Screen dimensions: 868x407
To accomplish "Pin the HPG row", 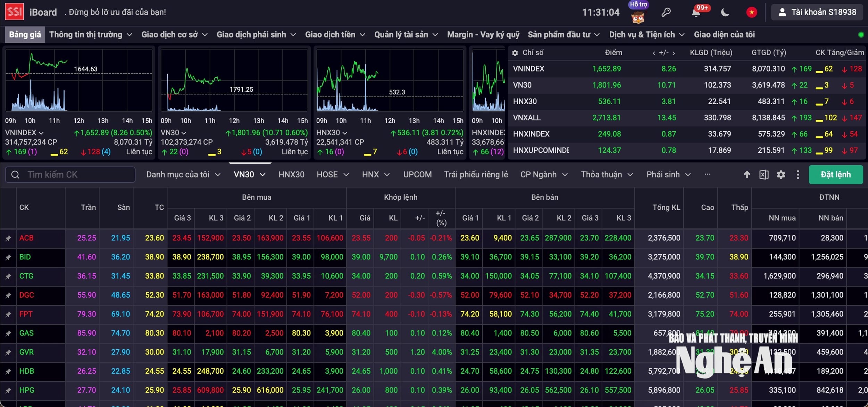I will 8,390.
